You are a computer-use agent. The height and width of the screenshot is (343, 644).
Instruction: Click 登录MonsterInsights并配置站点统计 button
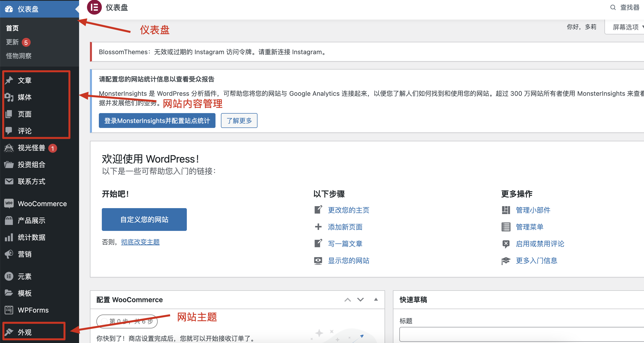(157, 121)
